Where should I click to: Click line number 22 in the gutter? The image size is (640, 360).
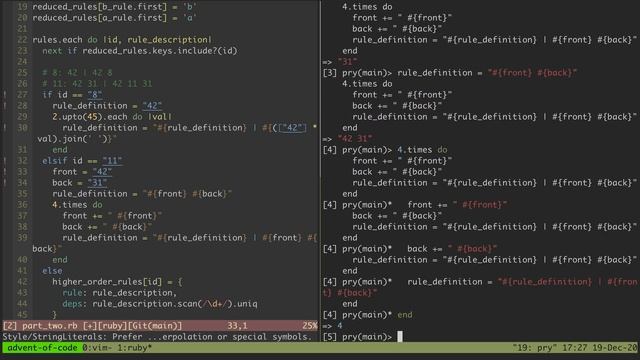pyautogui.click(x=22, y=40)
